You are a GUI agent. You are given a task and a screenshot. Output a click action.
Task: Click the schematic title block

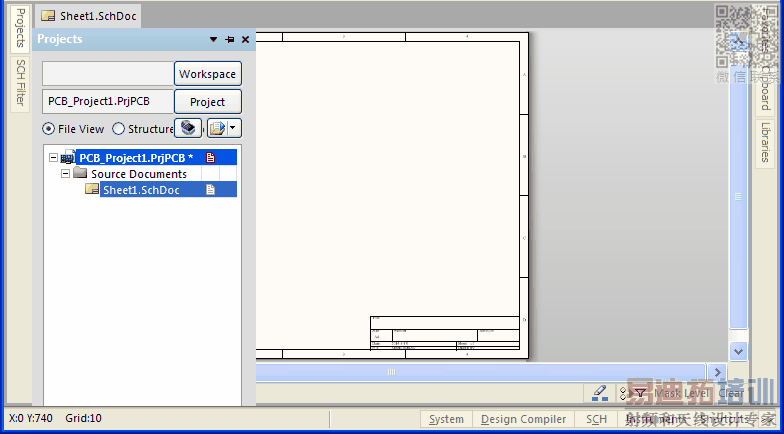[445, 333]
